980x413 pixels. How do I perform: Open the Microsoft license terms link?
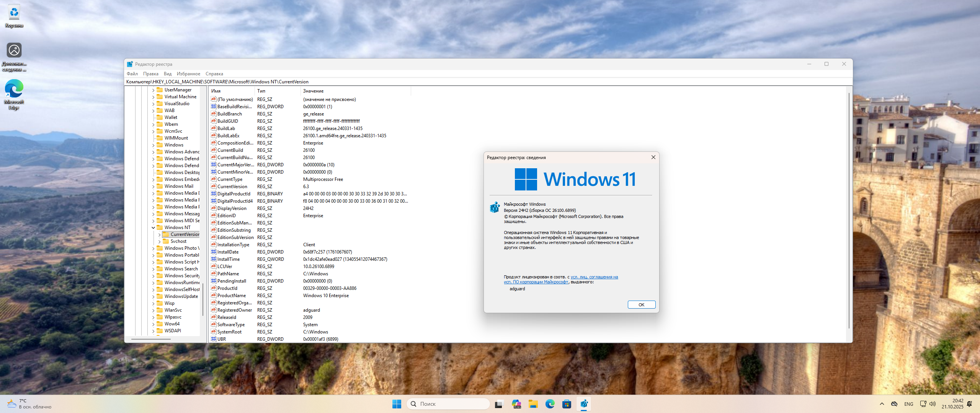point(594,277)
